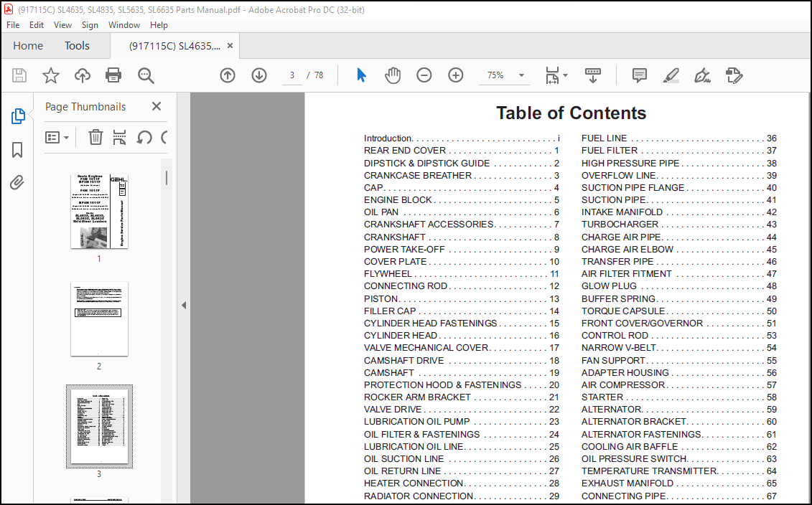
Task: Zoom out with minus icon
Action: (x=424, y=75)
